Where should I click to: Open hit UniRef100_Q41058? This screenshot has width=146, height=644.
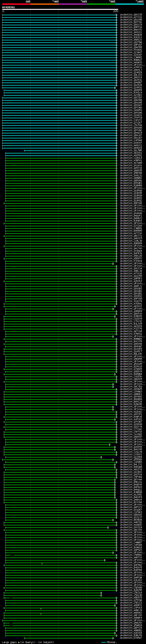131,20
